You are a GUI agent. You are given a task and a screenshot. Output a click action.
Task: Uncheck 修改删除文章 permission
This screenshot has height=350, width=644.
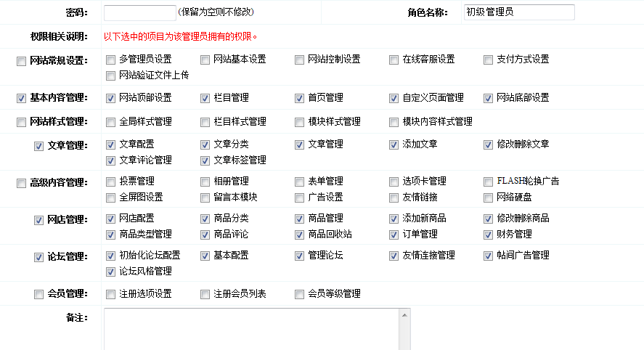pos(488,145)
